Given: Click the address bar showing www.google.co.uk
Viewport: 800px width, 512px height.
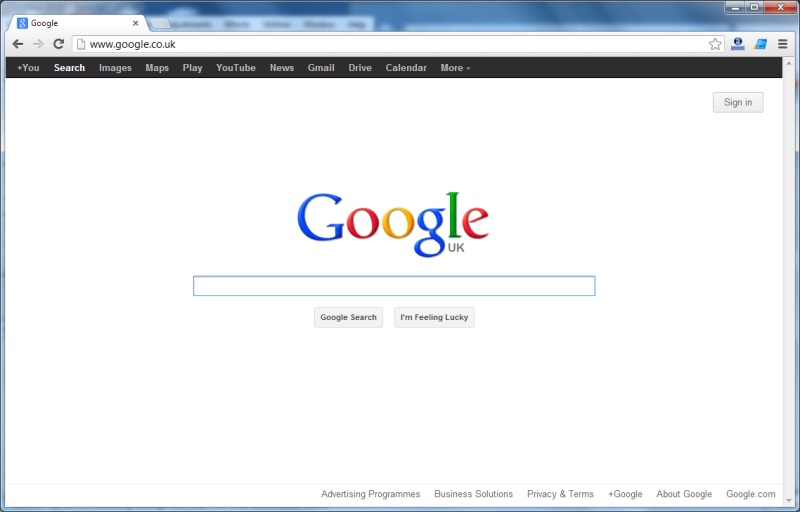Looking at the screenshot, I should point(398,44).
